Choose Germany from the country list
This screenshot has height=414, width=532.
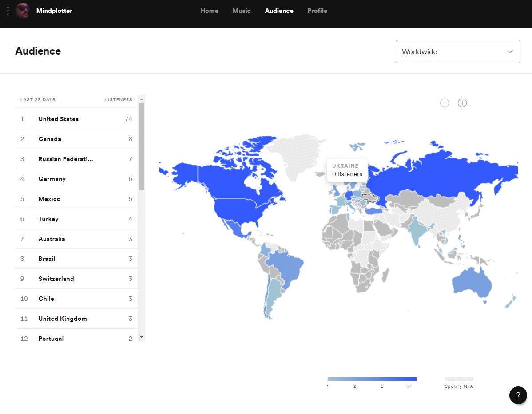52,179
